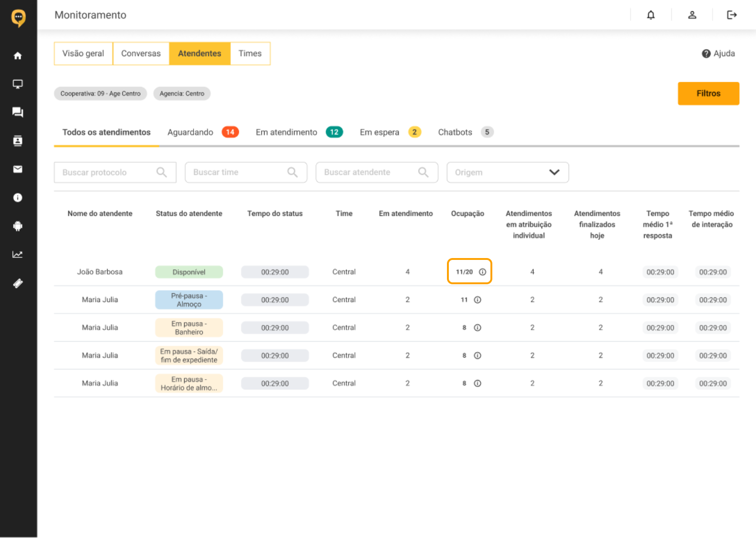Screen dimensions: 756x539
Task: Click Central team in João Barbosa row
Action: (x=344, y=272)
